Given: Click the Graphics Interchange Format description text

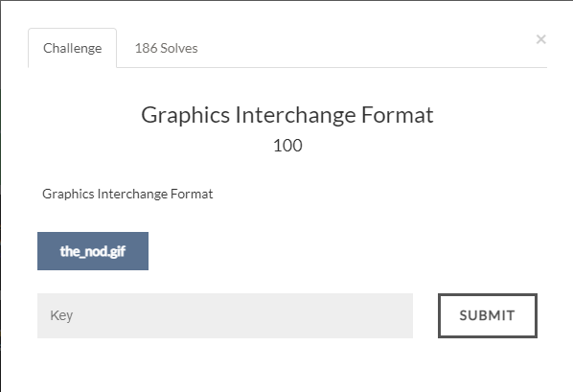Looking at the screenshot, I should point(127,194).
